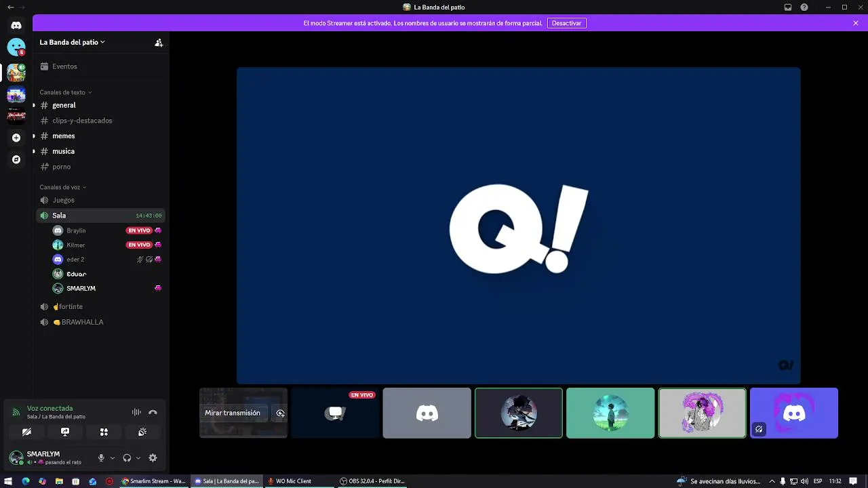Select the gray Discord avatar tile
This screenshot has height=488, width=868.
[427, 413]
